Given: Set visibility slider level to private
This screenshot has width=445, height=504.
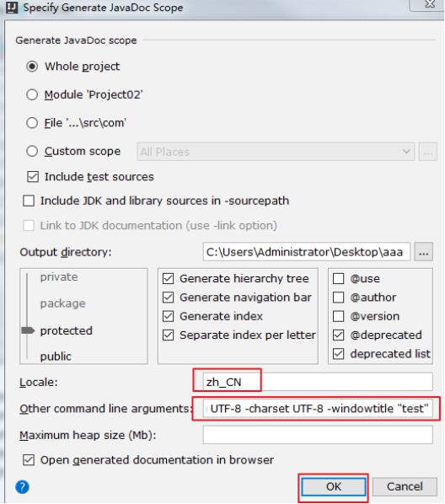Looking at the screenshot, I should (x=59, y=277).
